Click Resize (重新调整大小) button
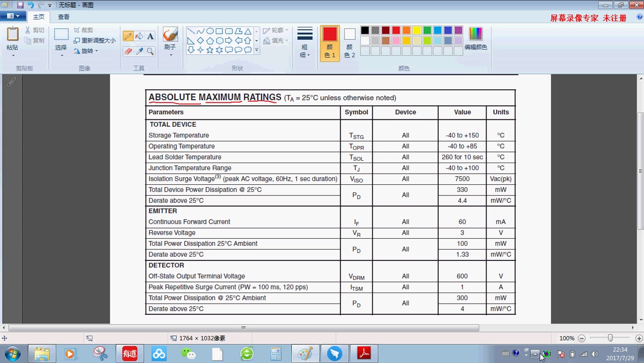The width and height of the screenshot is (644, 363). pyautogui.click(x=95, y=40)
